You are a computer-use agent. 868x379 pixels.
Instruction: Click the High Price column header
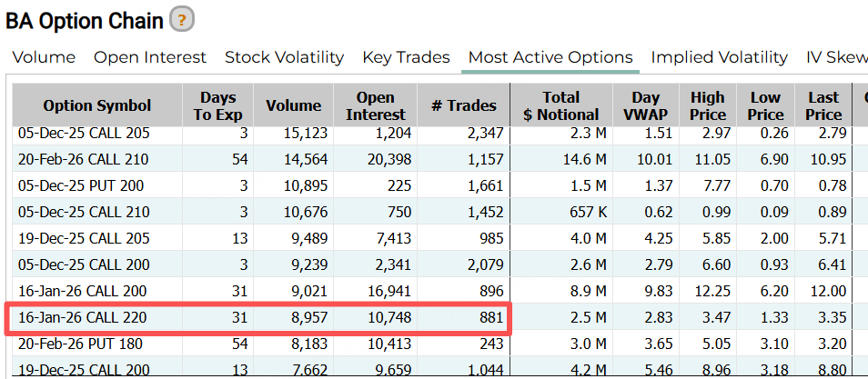(x=707, y=106)
